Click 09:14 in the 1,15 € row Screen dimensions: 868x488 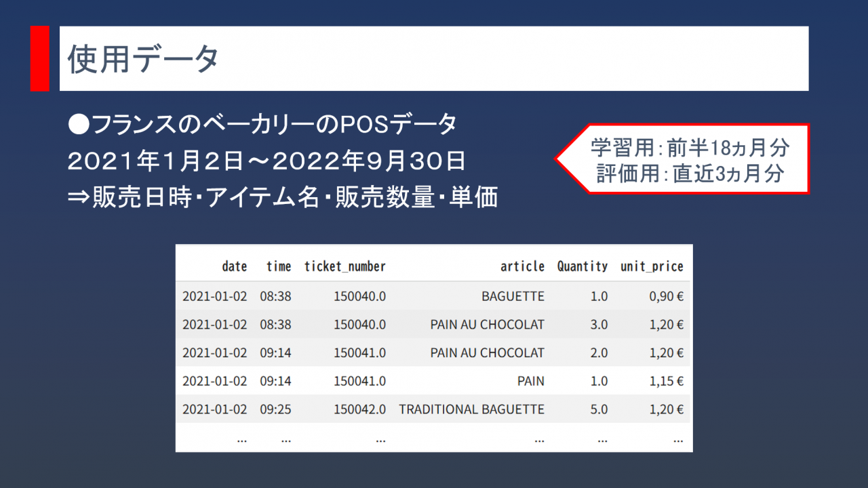click(x=275, y=381)
